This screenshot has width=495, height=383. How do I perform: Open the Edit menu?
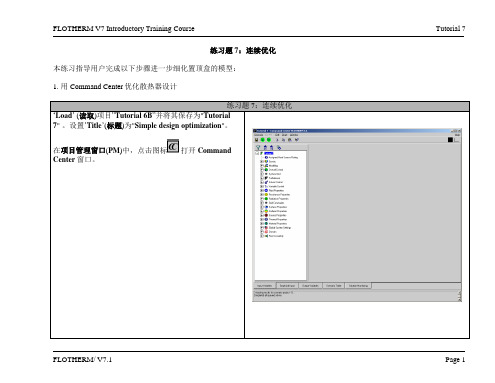pos(277,135)
